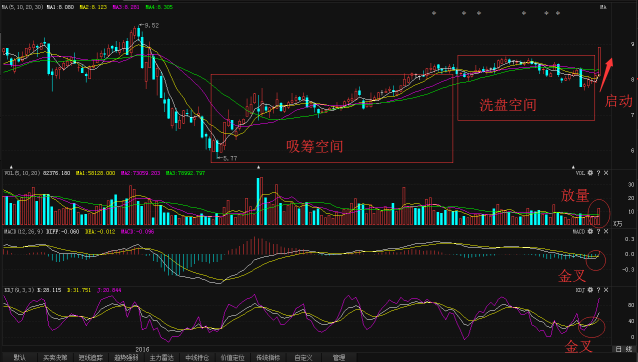Image resolution: width=638 pixels, height=362 pixels.
Task: Open VOL indicator settings gear
Action: 590,173
